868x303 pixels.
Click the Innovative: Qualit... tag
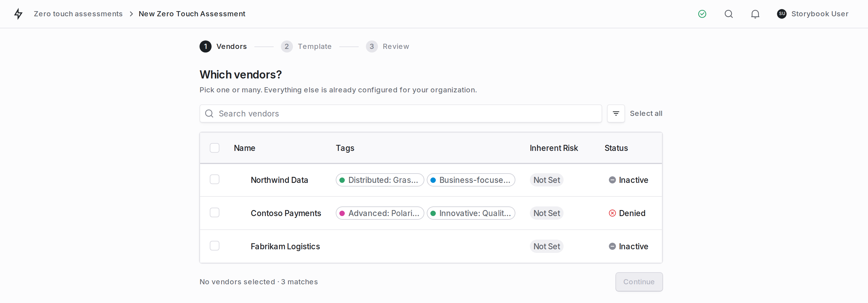[471, 213]
